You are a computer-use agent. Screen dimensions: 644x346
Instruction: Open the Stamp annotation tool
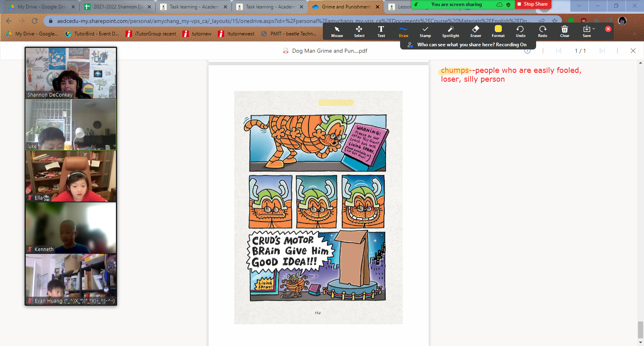(425, 31)
